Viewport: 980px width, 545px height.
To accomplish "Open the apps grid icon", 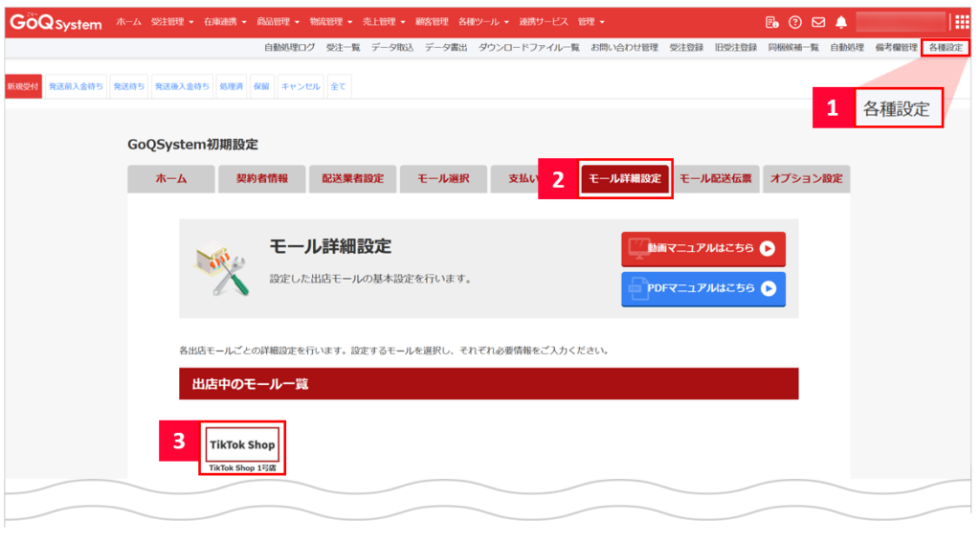I will 961,22.
